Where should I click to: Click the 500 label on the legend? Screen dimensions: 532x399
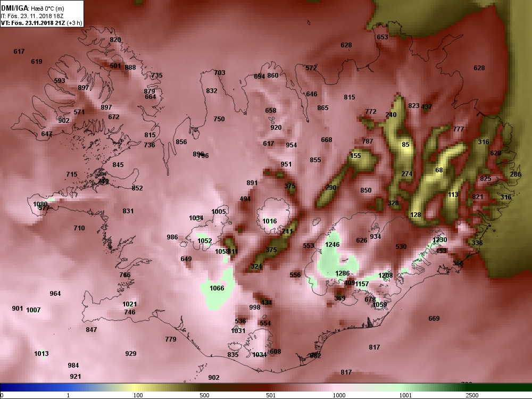(x=204, y=395)
